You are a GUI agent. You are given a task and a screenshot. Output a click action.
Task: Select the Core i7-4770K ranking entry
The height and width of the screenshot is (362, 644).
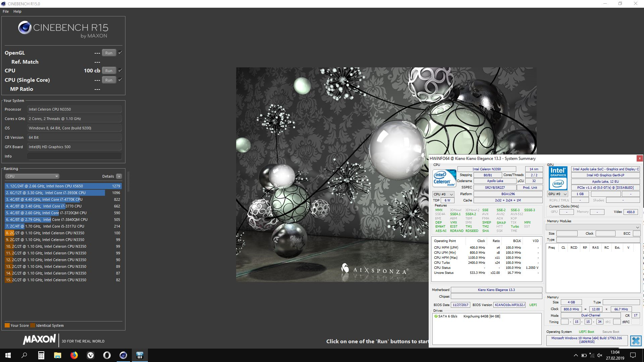coord(63,199)
